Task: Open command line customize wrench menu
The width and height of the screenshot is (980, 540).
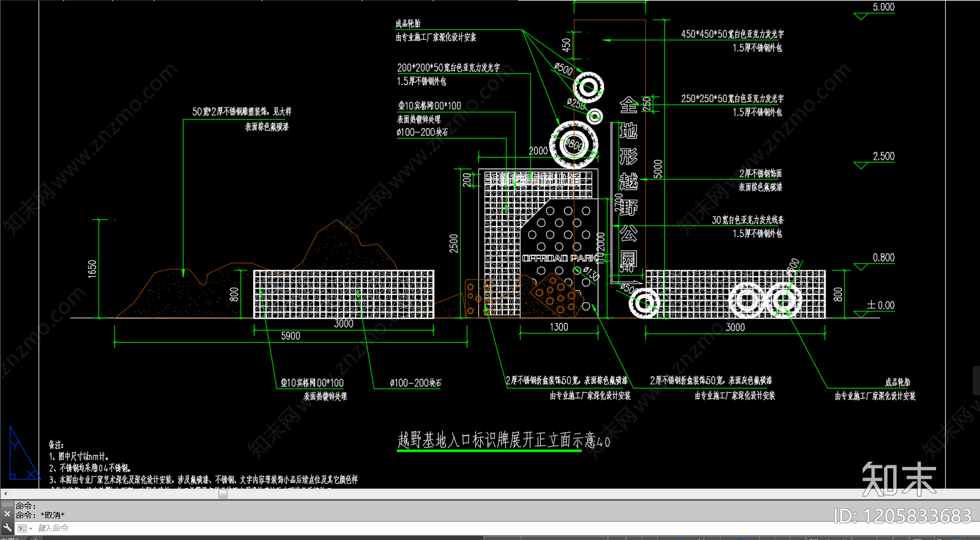Action: click(x=7, y=527)
